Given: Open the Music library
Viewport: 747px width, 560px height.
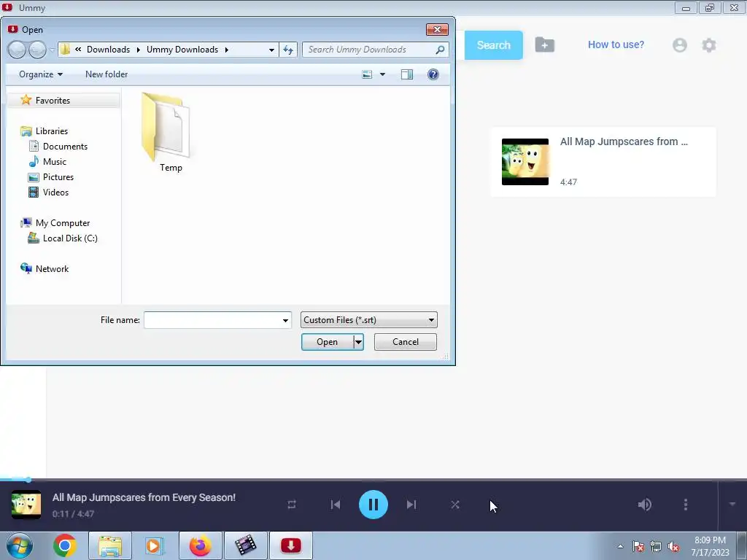Looking at the screenshot, I should pos(54,161).
